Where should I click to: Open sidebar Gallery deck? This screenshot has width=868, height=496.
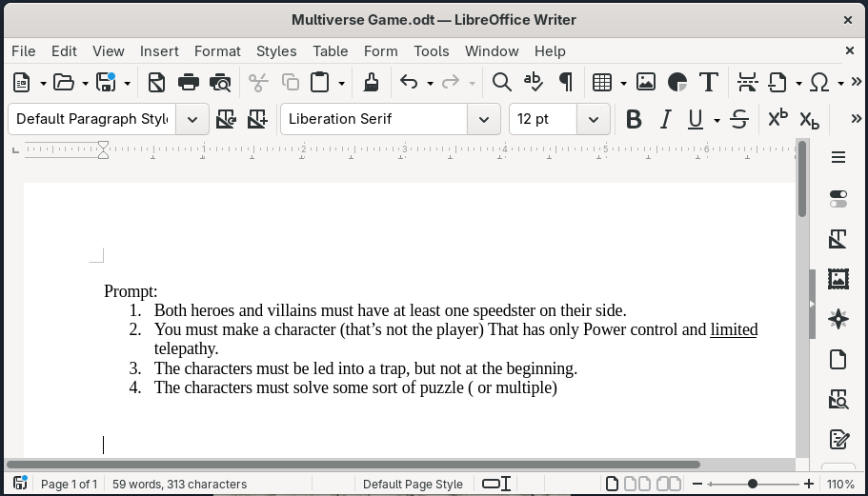click(x=838, y=279)
